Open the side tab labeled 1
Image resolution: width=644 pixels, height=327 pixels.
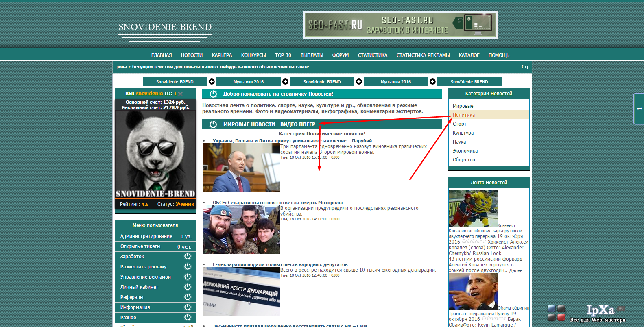click(639, 109)
